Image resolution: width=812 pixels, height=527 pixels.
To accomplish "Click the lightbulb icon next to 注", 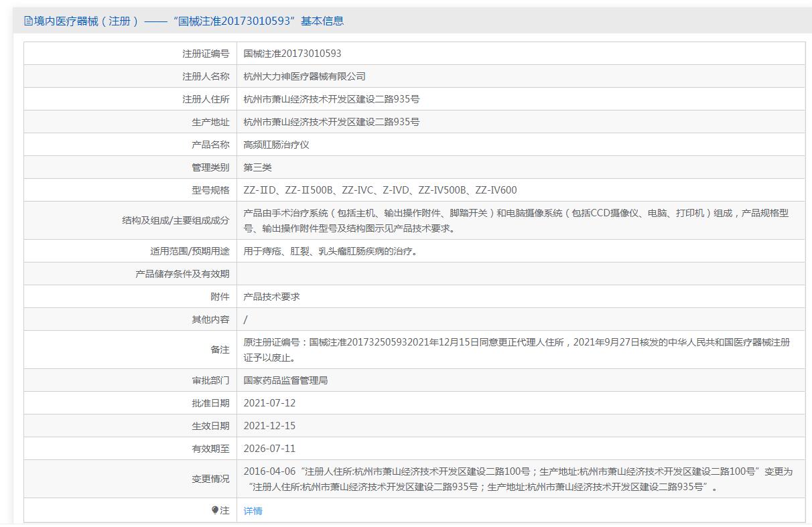I will tap(214, 510).
